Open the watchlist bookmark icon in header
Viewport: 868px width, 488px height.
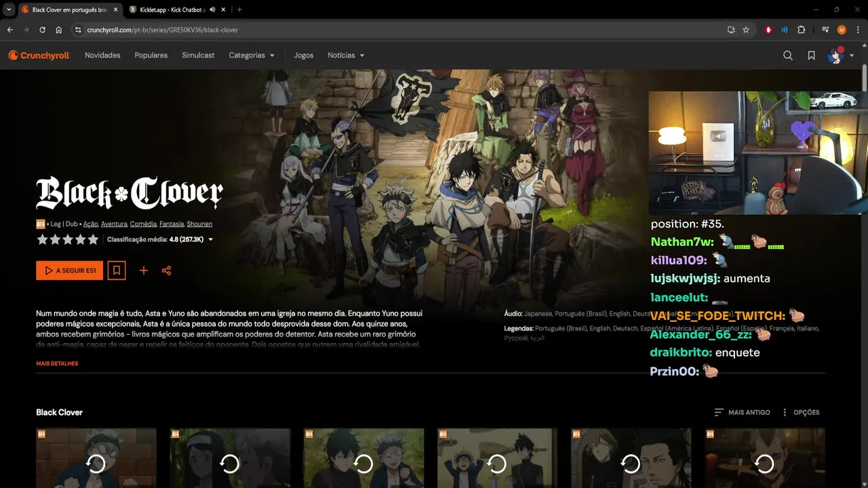click(x=811, y=56)
